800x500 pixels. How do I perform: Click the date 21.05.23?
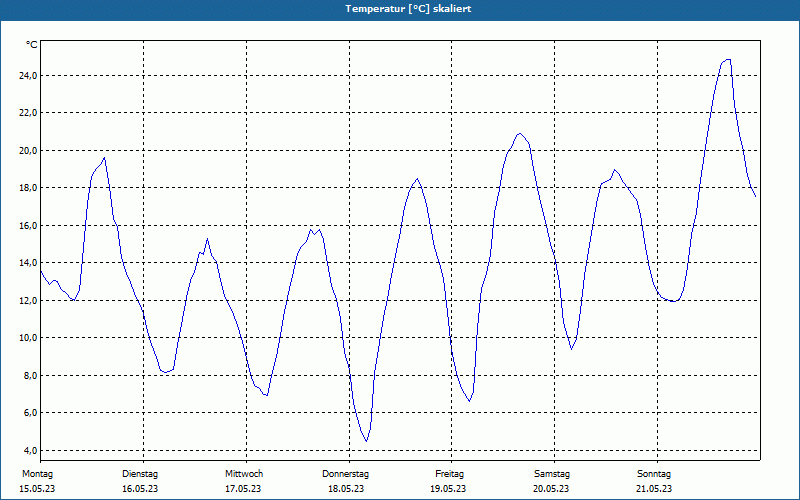[x=654, y=489]
